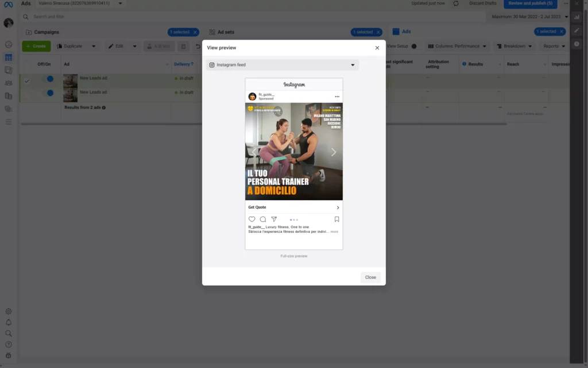Viewport: 588px width, 368px height.
Task: Open Audiences from the left sidebar
Action: tap(8, 82)
